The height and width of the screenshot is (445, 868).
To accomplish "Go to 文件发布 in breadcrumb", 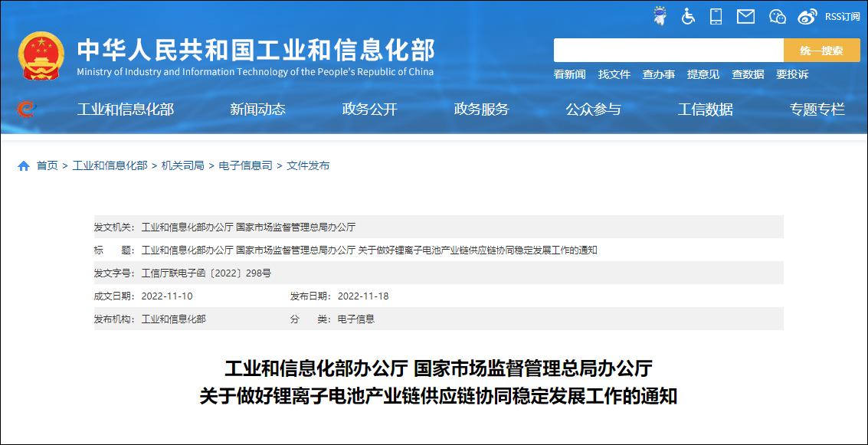I will point(308,165).
